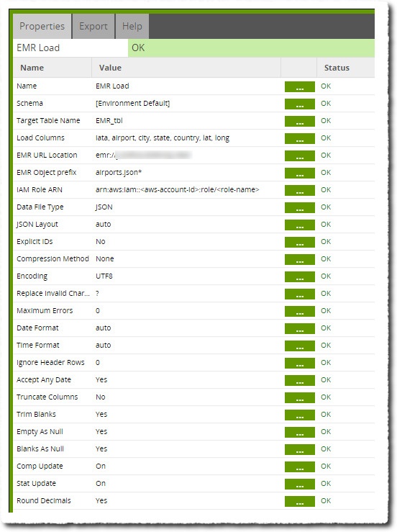Click ellipsis button for Target Table Name

tap(300, 121)
